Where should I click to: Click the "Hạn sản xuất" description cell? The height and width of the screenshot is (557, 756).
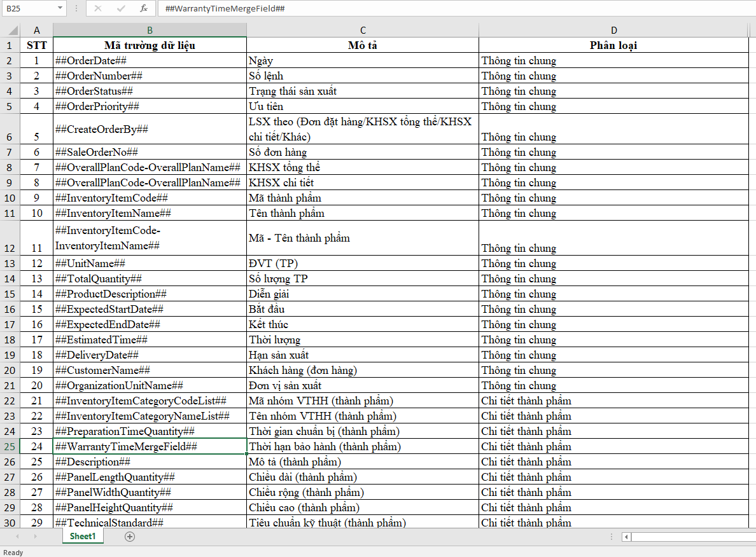coord(362,355)
